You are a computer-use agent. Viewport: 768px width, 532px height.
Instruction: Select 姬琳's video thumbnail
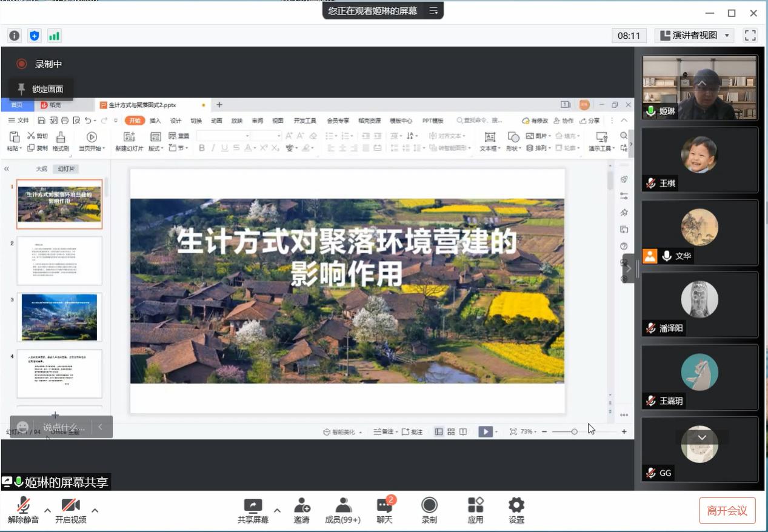[700, 87]
